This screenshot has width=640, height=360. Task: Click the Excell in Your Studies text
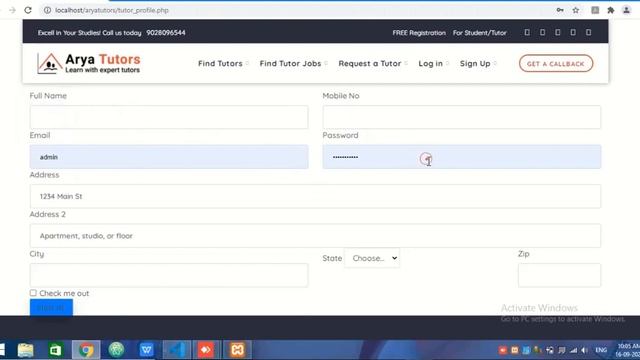click(x=89, y=33)
